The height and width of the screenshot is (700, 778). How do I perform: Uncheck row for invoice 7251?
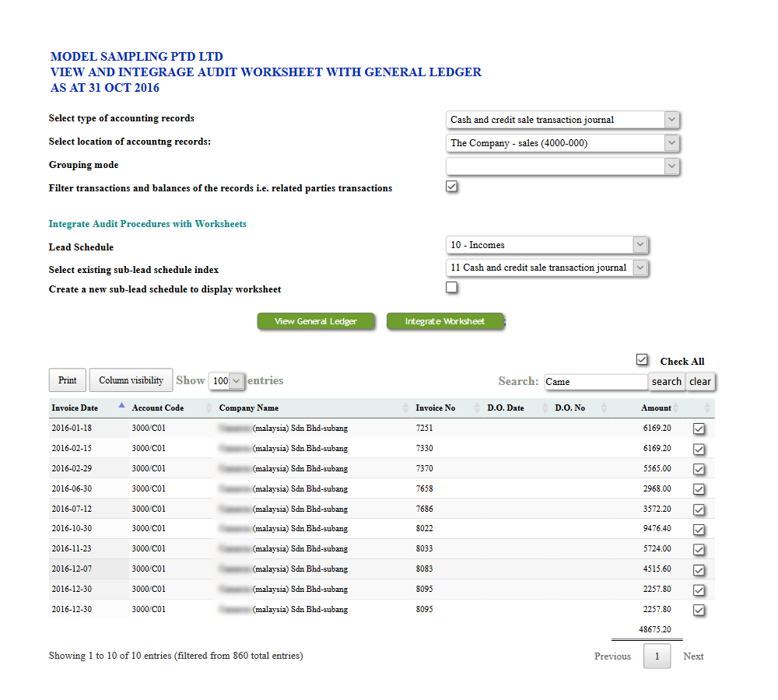pyautogui.click(x=699, y=429)
